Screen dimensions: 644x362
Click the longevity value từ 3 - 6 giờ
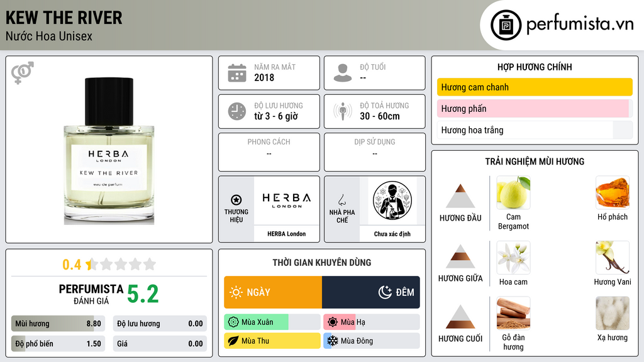pyautogui.click(x=276, y=116)
